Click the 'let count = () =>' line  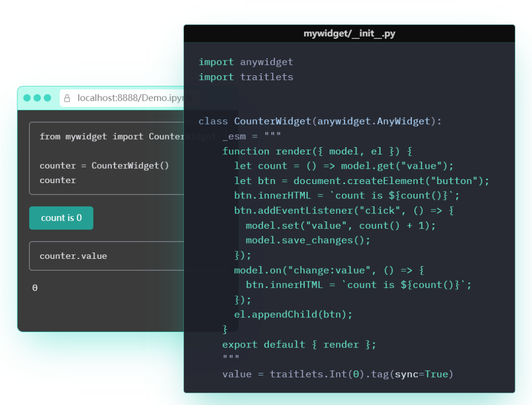[344, 166]
